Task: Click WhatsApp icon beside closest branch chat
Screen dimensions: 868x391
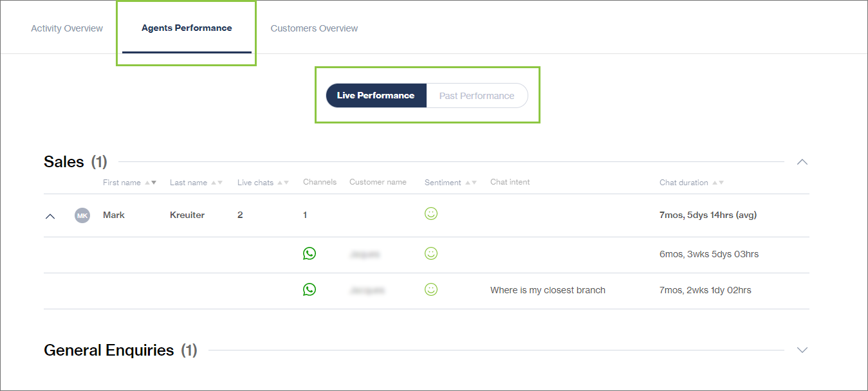Action: click(309, 289)
